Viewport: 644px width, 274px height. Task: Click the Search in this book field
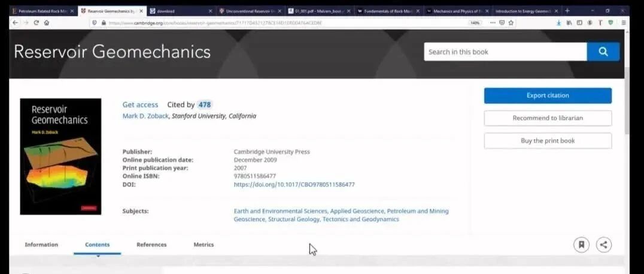pyautogui.click(x=505, y=52)
